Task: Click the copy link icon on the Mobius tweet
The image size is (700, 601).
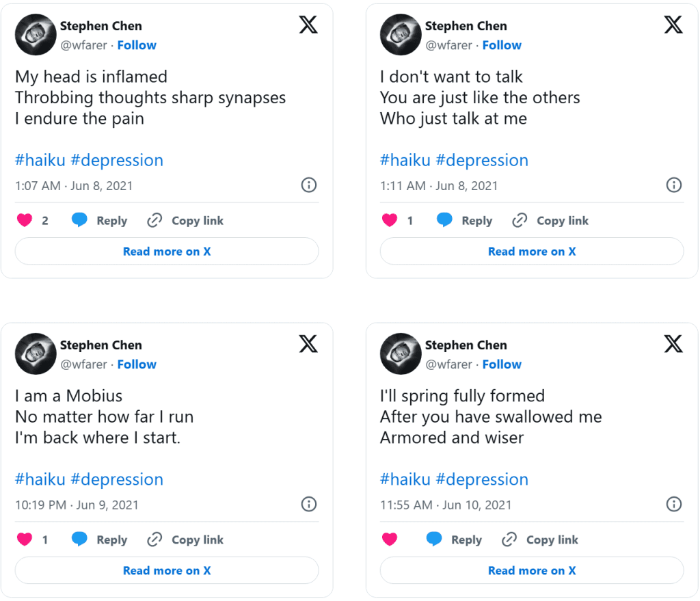Action: coord(155,539)
